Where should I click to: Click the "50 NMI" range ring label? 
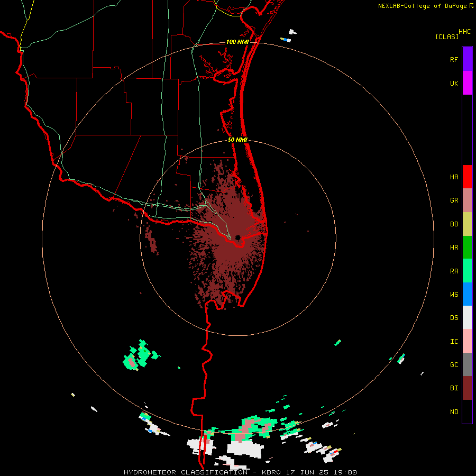[x=237, y=140]
